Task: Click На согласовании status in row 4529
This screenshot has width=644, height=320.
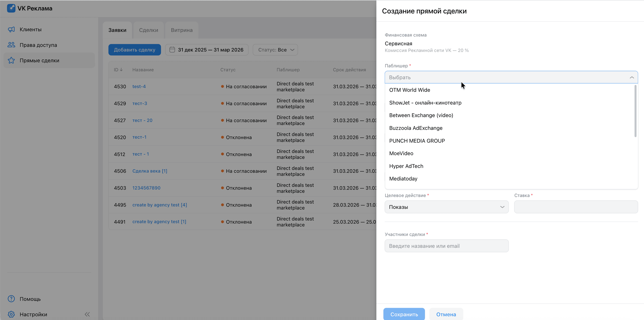Action: [244, 104]
